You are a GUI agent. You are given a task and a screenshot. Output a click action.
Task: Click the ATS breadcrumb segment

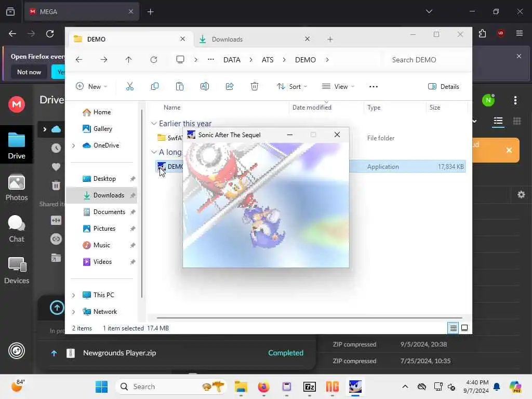[268, 60]
